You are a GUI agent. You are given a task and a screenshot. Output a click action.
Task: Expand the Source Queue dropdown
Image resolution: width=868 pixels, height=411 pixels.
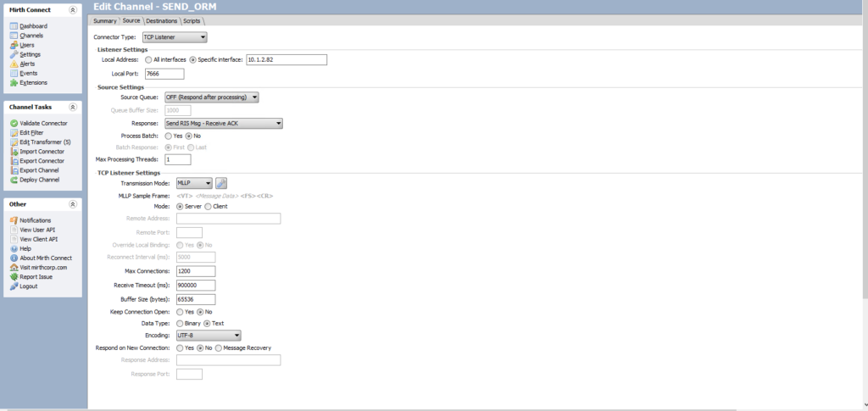(x=211, y=97)
